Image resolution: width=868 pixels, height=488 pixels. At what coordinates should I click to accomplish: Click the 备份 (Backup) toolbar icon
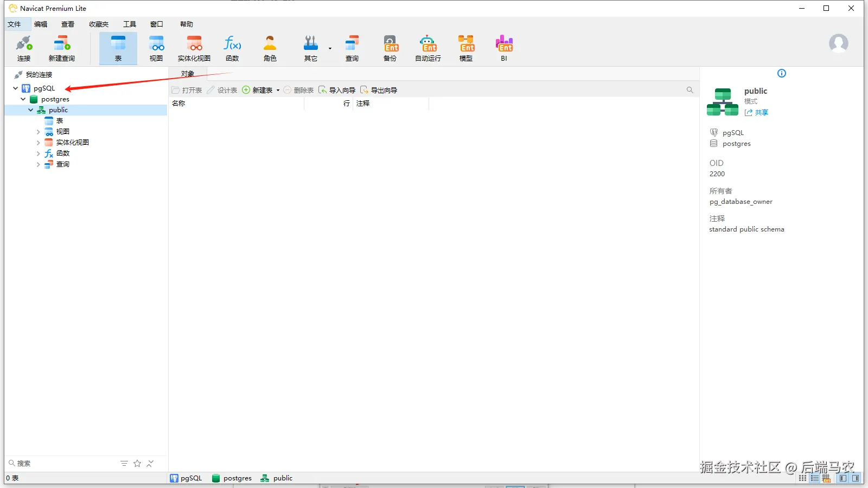[x=390, y=48]
